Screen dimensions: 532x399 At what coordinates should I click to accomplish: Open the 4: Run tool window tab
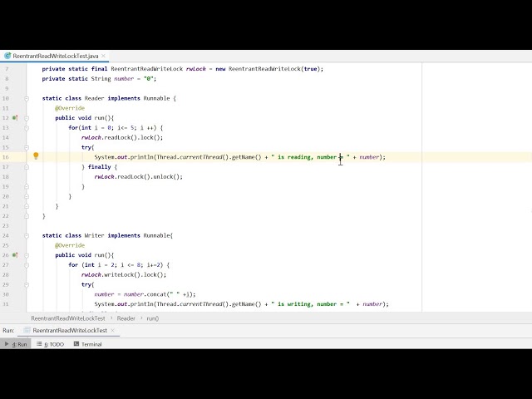coord(16,344)
